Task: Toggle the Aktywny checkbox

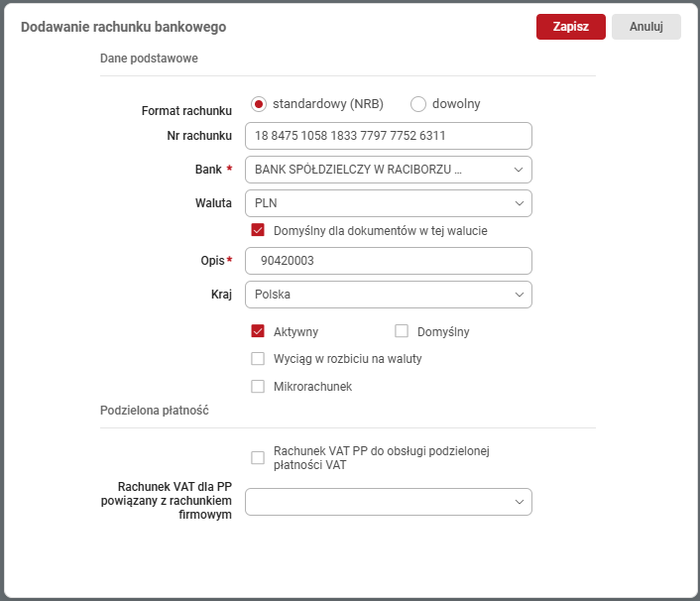Action: pos(258,331)
